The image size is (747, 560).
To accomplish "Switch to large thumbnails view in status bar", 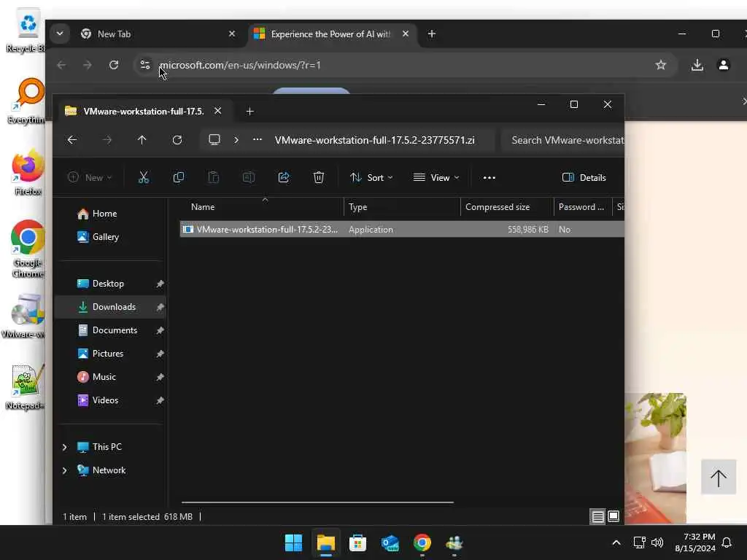I will (x=614, y=517).
